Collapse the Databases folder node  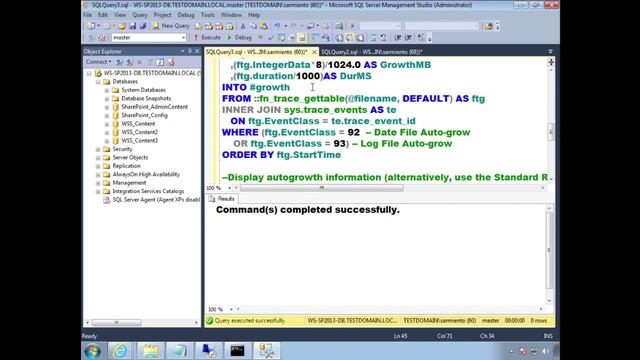click(98, 82)
